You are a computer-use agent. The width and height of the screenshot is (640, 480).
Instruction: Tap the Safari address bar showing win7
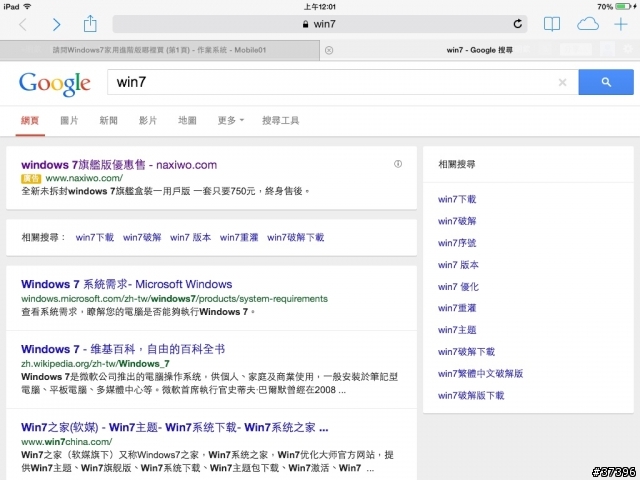[x=320, y=24]
